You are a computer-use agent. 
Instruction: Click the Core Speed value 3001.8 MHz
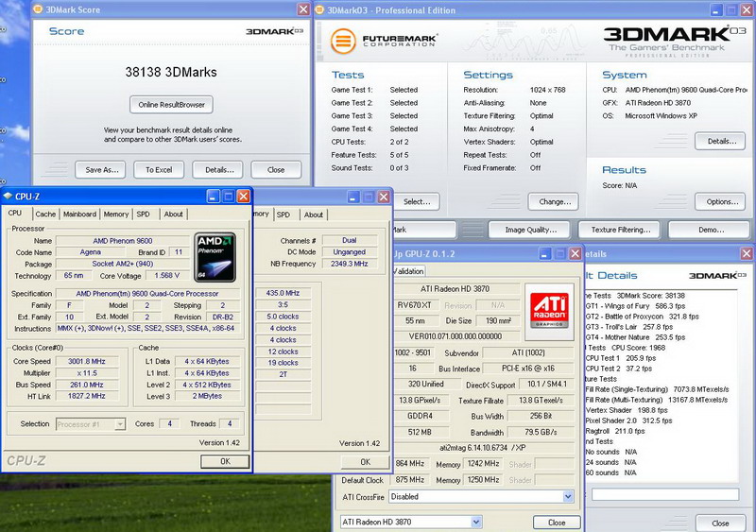tap(87, 361)
